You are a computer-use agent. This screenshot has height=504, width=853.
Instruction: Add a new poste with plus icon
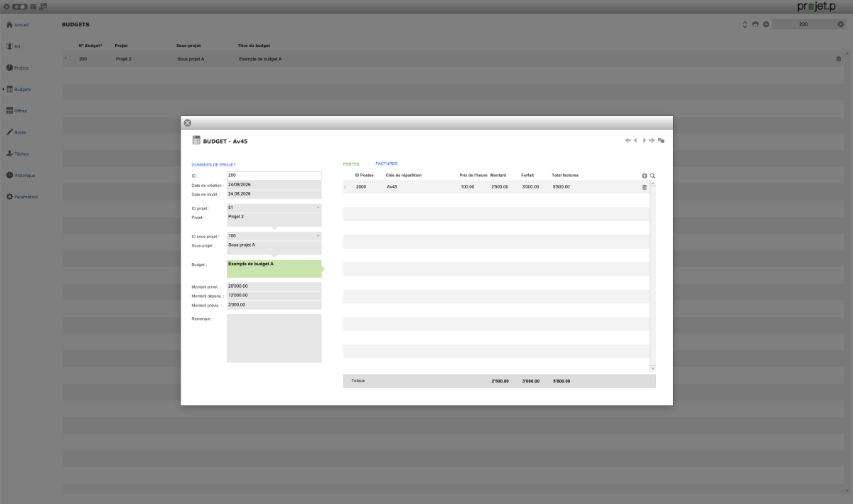pos(645,176)
